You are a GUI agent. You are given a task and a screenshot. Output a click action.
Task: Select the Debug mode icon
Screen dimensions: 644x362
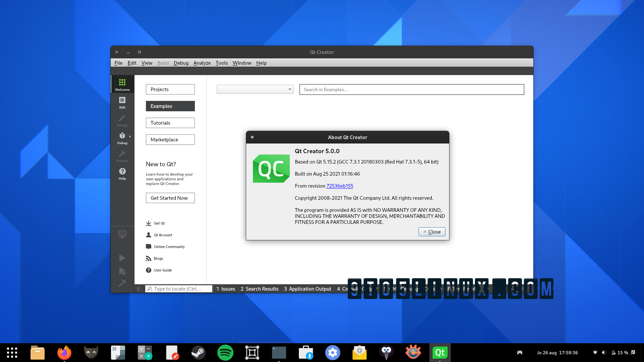tap(122, 137)
